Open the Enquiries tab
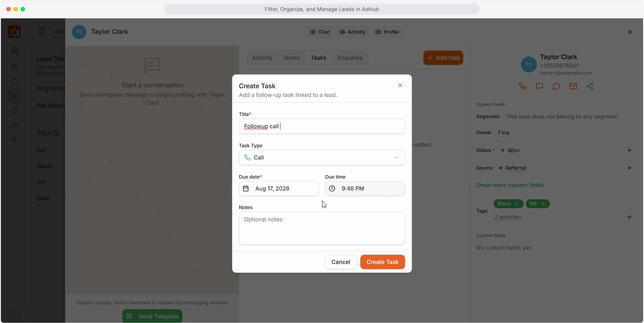Screen dimensions: 644x323 [350, 58]
